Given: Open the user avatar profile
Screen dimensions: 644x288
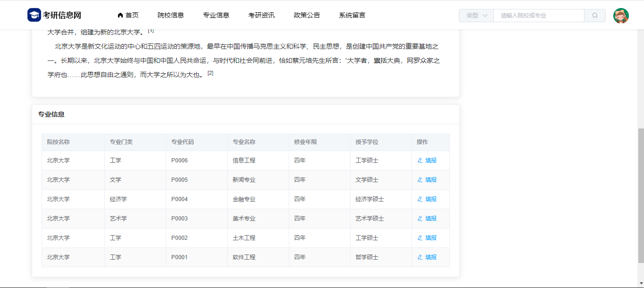Looking at the screenshot, I should pyautogui.click(x=621, y=16).
